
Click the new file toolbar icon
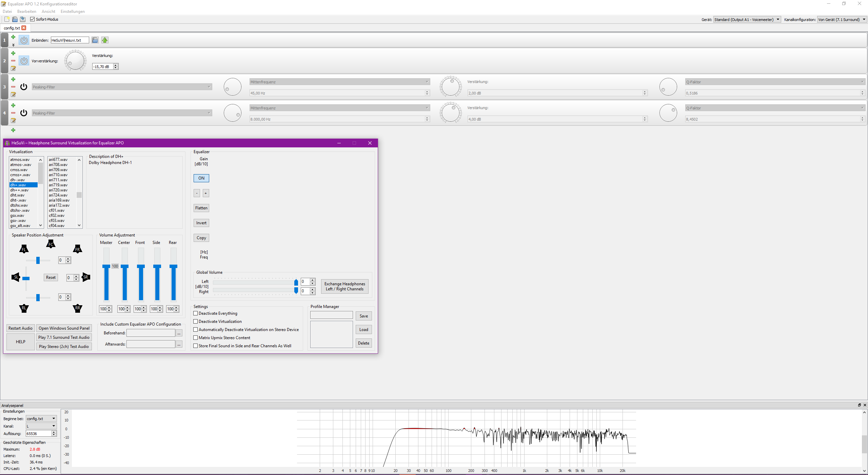click(7, 19)
